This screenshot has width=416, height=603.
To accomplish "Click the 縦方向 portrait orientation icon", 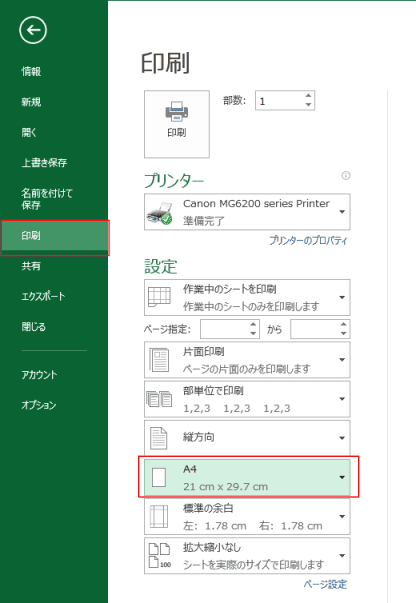I will click(159, 438).
